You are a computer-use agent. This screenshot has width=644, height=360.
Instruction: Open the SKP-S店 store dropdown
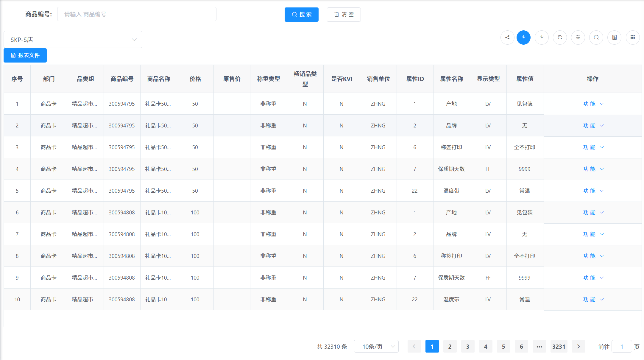(x=73, y=40)
